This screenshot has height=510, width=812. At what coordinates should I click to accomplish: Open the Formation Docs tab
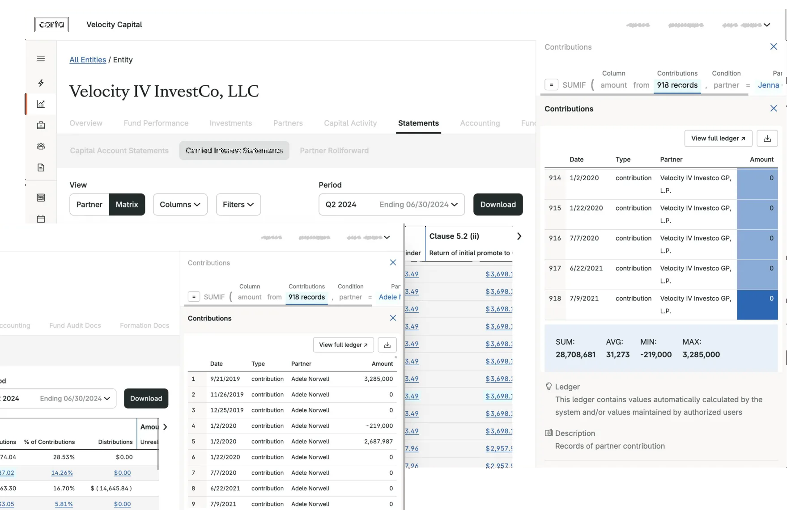145,325
